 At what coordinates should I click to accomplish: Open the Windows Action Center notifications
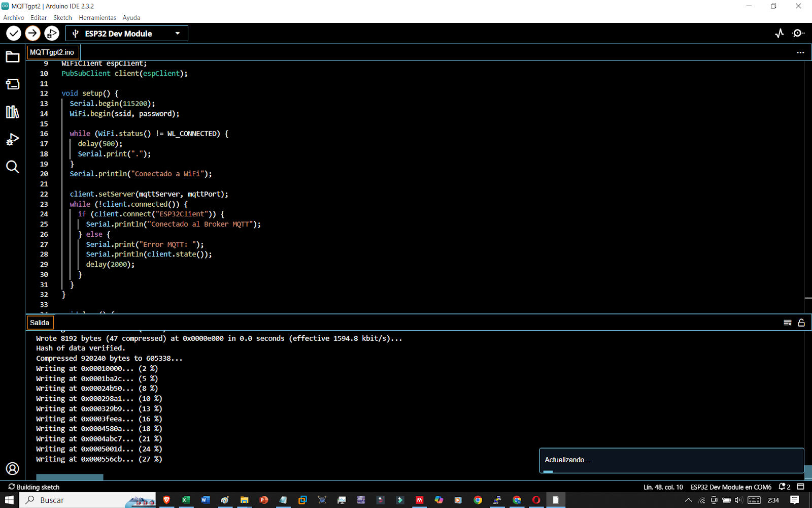795,500
